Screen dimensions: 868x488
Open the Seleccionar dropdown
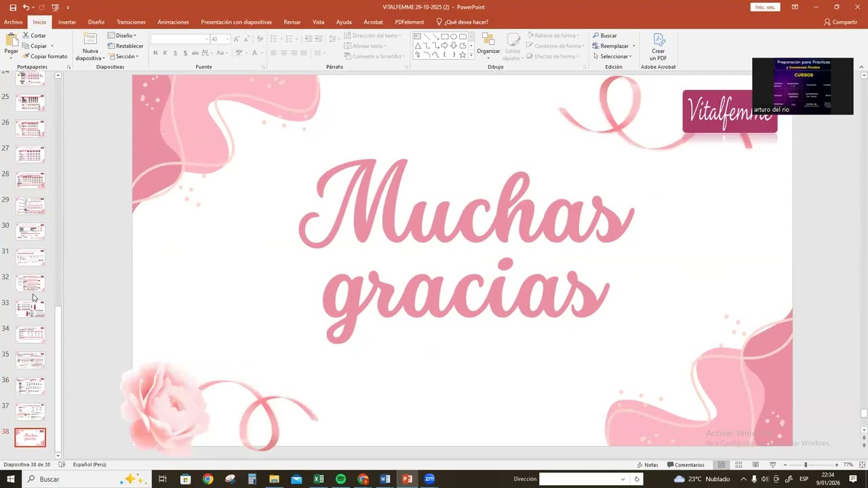point(612,56)
